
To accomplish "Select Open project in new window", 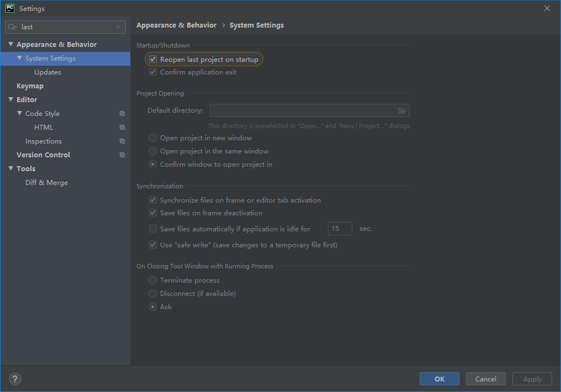I will pyautogui.click(x=153, y=138).
